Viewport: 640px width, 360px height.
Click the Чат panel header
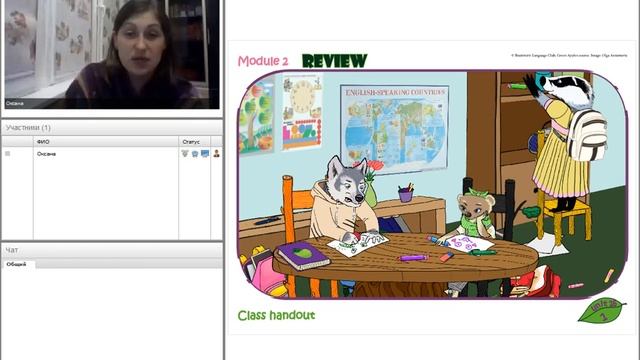coord(112,250)
